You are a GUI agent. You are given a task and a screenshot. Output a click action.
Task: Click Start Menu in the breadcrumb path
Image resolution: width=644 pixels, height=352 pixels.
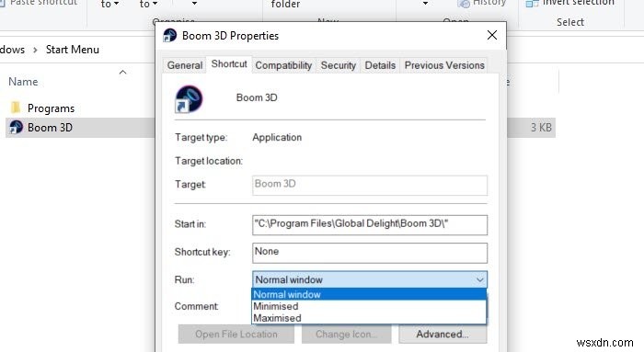(73, 50)
